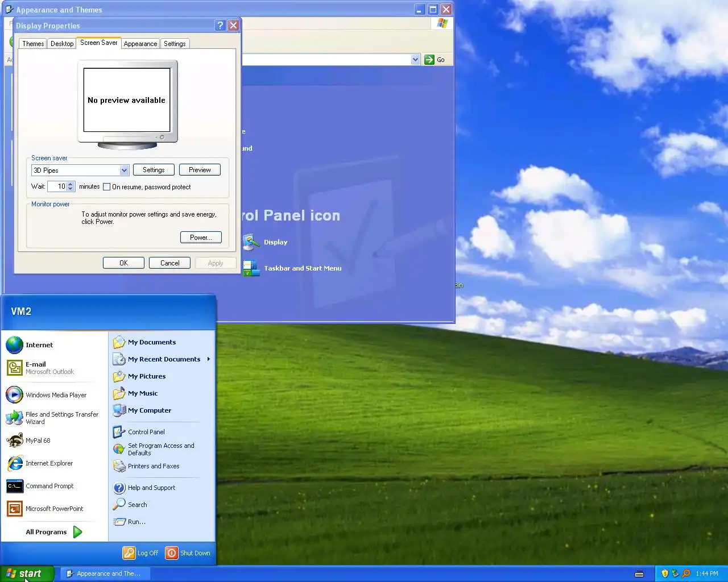This screenshot has height=582, width=728.
Task: Click the Go button in address bar
Action: [435, 60]
